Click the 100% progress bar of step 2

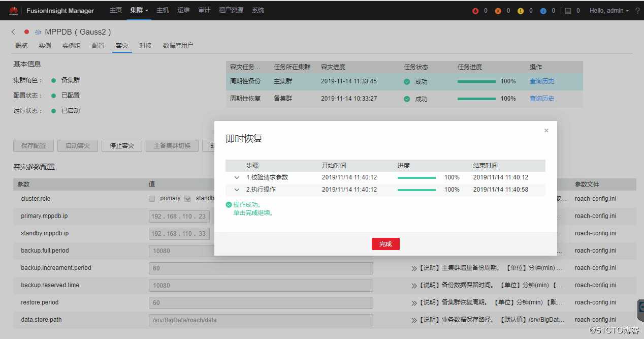click(x=416, y=190)
